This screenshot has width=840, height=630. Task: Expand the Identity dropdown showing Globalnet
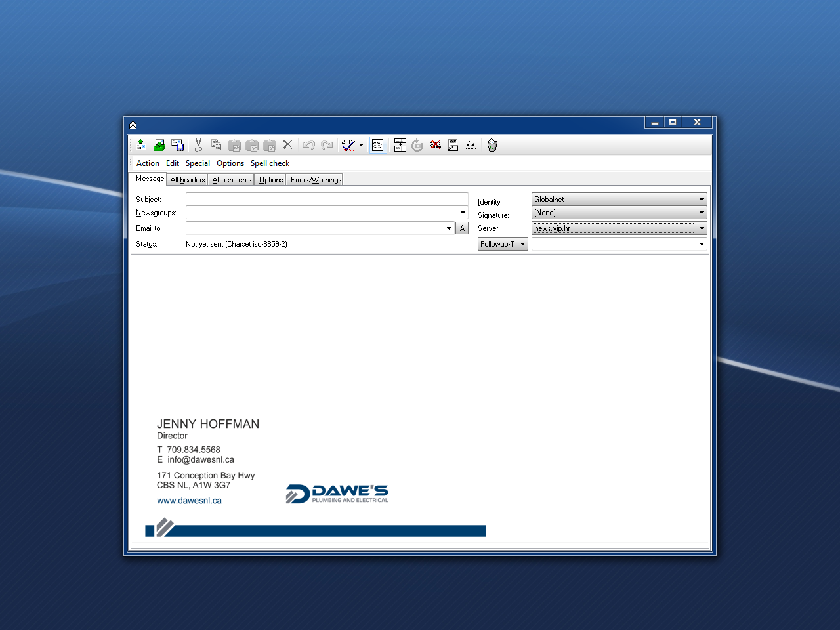coord(702,199)
